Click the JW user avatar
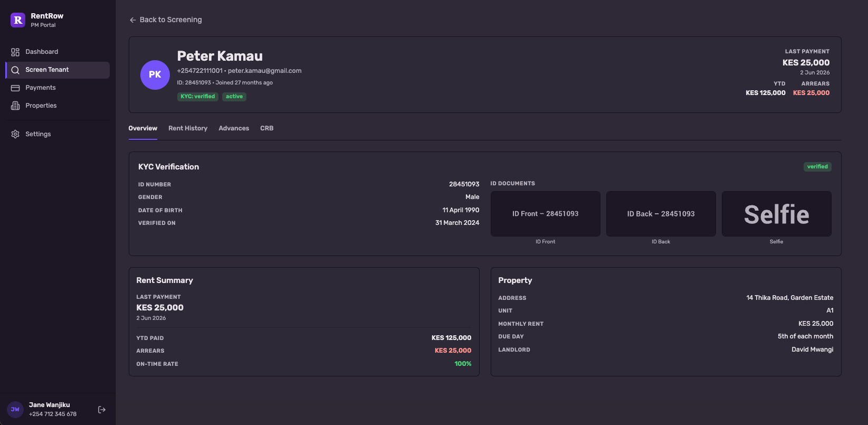Image resolution: width=868 pixels, height=425 pixels. pos(15,409)
